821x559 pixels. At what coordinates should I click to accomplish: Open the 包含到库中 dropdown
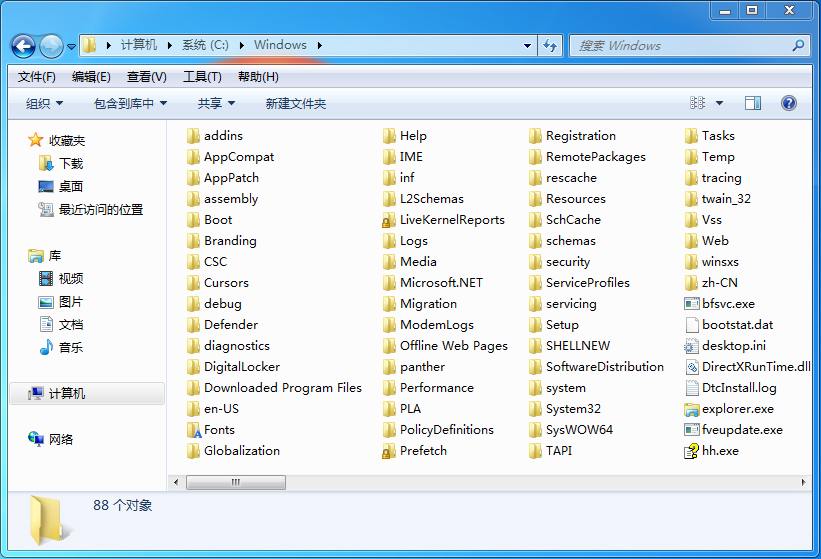click(x=130, y=103)
